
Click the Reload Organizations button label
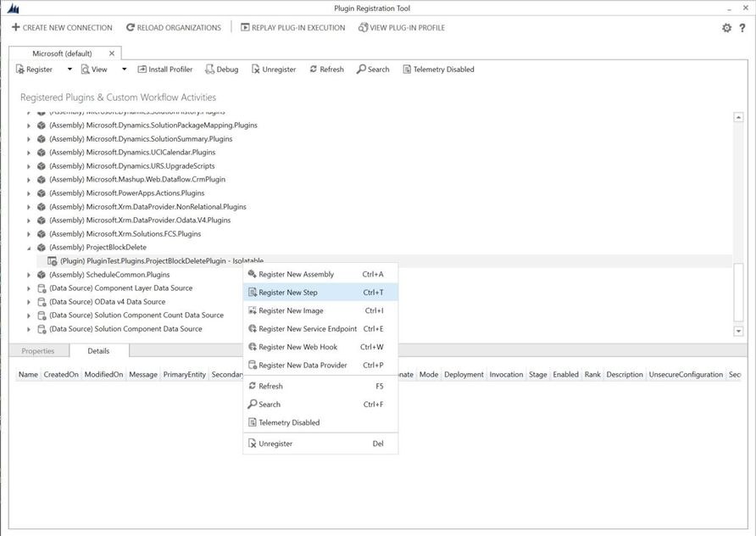tap(179, 28)
